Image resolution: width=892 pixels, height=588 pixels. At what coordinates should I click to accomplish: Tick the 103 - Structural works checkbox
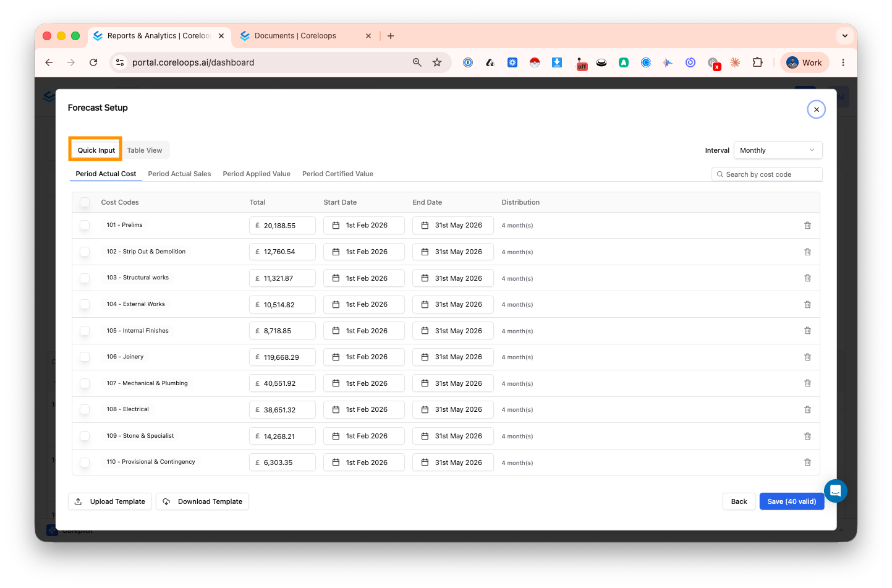pyautogui.click(x=85, y=278)
